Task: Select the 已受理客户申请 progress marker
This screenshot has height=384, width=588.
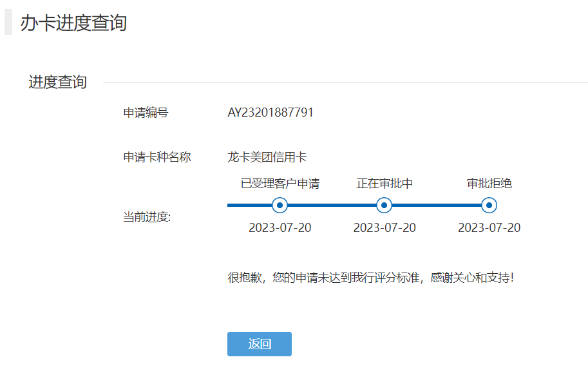Action: tap(280, 206)
